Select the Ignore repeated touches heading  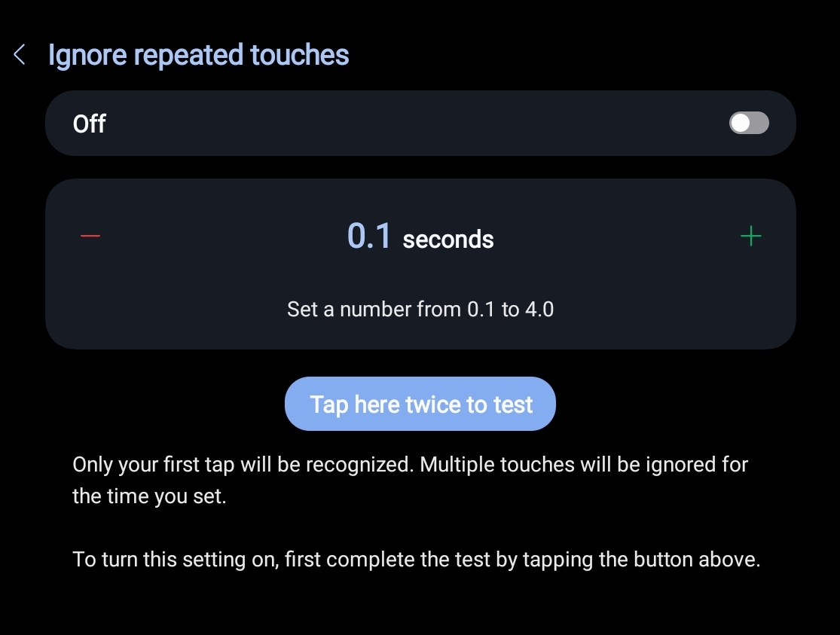pyautogui.click(x=198, y=54)
